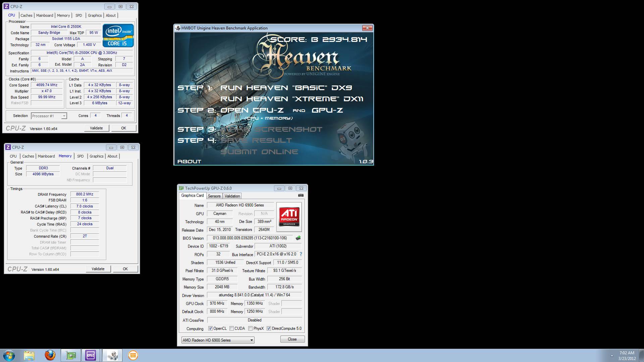The width and height of the screenshot is (644, 362).
Task: Click the CPU Name field Intel Core i5 2500K
Action: pos(66,27)
